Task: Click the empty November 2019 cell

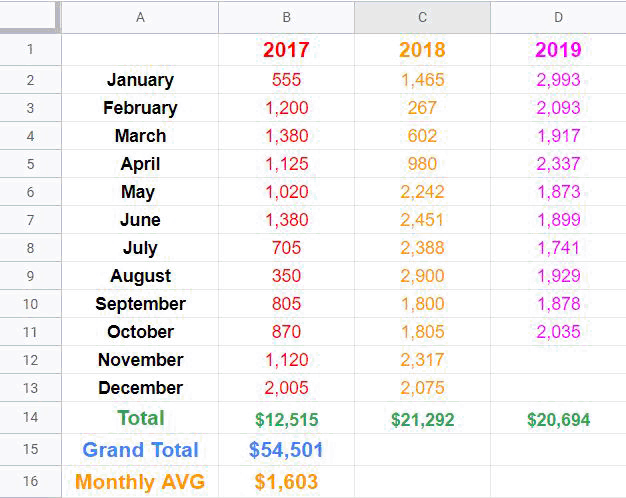Action: coord(558,360)
